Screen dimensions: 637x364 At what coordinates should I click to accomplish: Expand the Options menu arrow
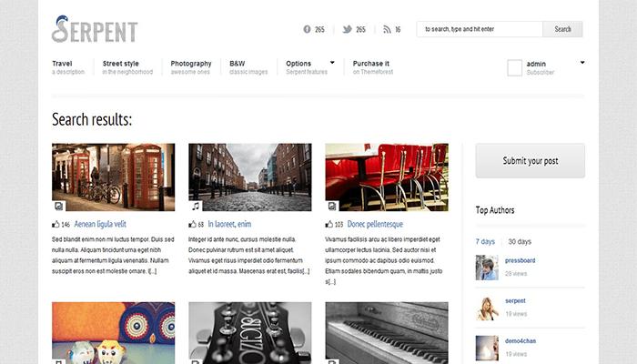point(332,63)
